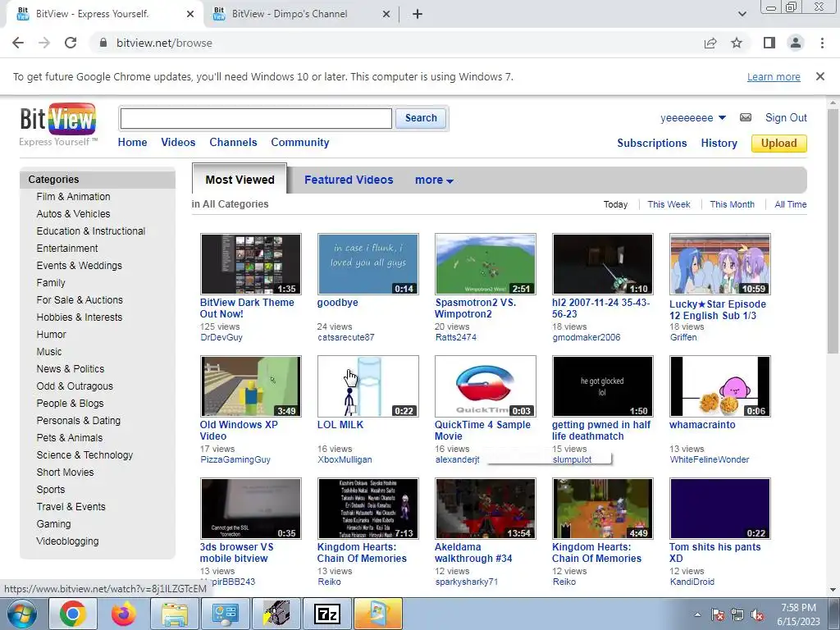The width and height of the screenshot is (840, 630).
Task: View site info lock icon
Action: click(x=103, y=43)
